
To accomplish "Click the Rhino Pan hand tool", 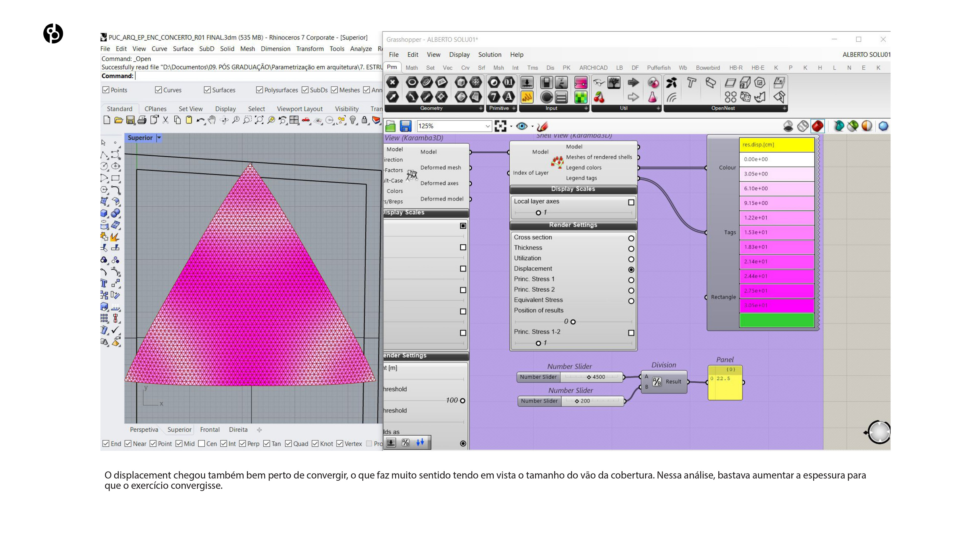I will (212, 121).
